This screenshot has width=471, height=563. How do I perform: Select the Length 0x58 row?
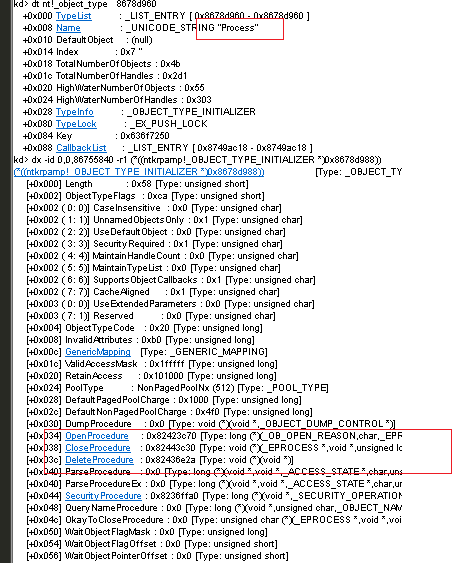[137, 184]
